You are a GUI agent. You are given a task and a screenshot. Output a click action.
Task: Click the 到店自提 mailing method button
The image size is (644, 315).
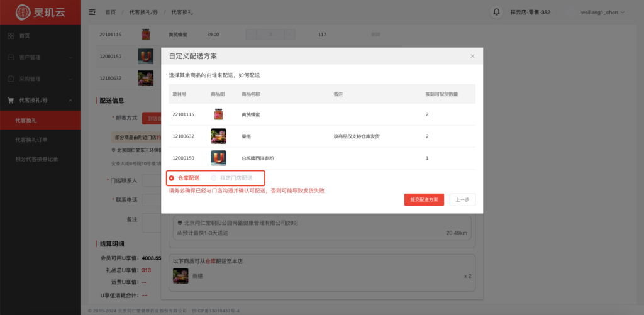pyautogui.click(x=152, y=118)
